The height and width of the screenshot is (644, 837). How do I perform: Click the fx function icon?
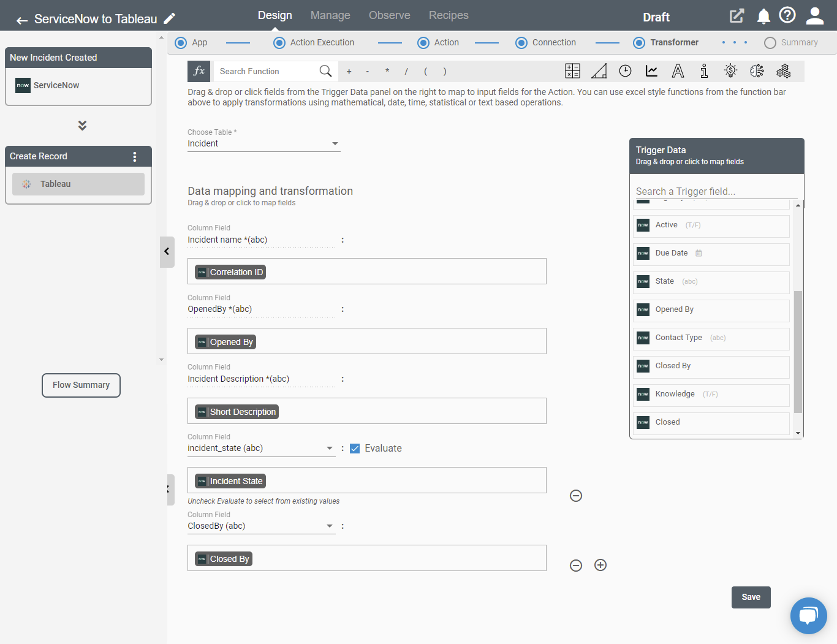tap(199, 71)
